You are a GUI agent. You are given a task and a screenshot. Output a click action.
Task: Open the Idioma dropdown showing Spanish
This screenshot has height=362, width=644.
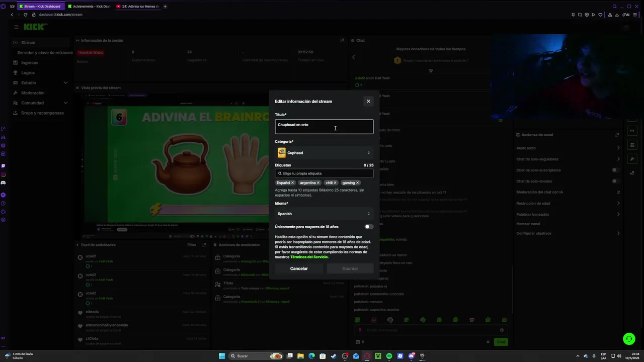point(324,214)
